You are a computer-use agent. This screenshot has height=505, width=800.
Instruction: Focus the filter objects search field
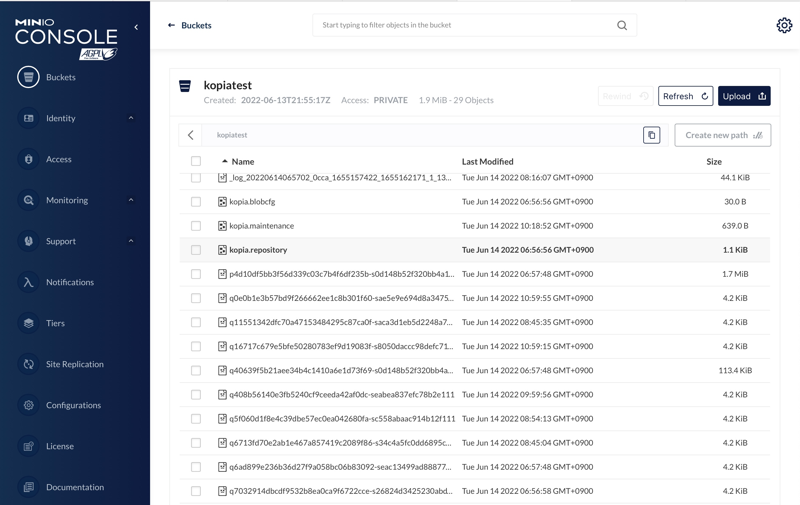(x=474, y=25)
